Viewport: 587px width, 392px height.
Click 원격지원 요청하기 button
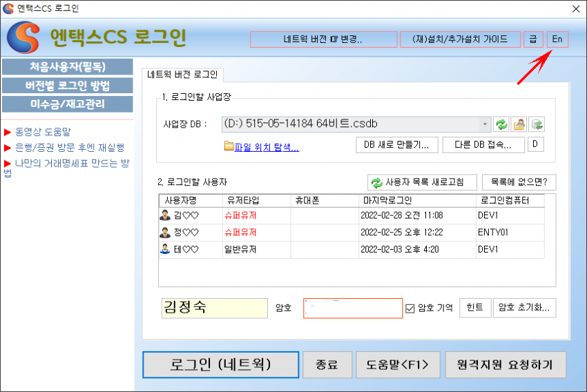coord(506,364)
